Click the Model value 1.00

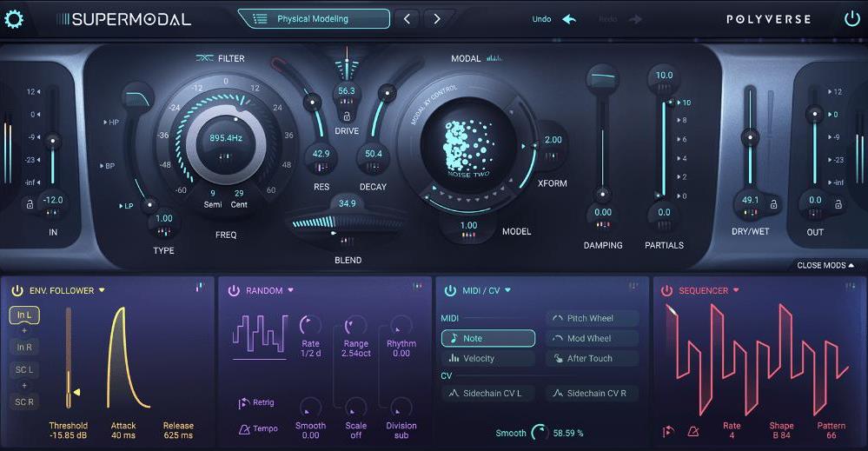[x=469, y=225]
